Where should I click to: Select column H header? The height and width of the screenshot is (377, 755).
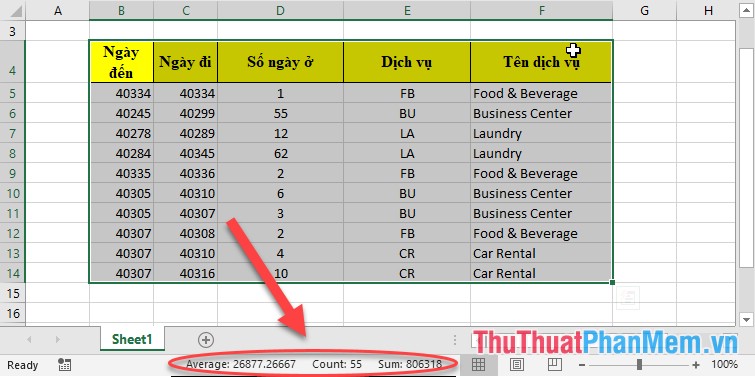point(708,11)
